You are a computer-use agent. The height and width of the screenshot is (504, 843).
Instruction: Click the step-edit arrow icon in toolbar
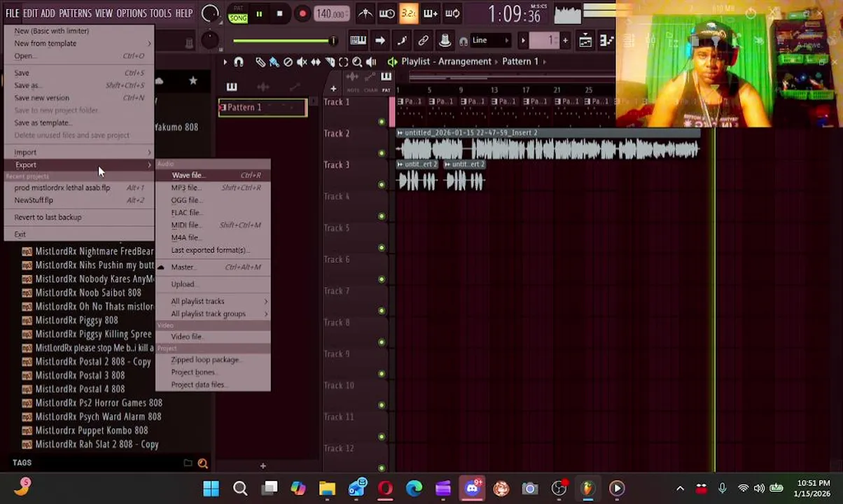pos(379,40)
